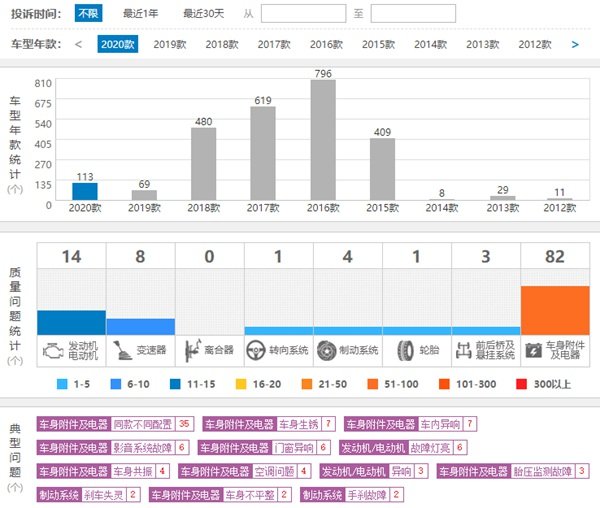Filter complaints by 最近30天
600x508 pixels.
(x=203, y=14)
